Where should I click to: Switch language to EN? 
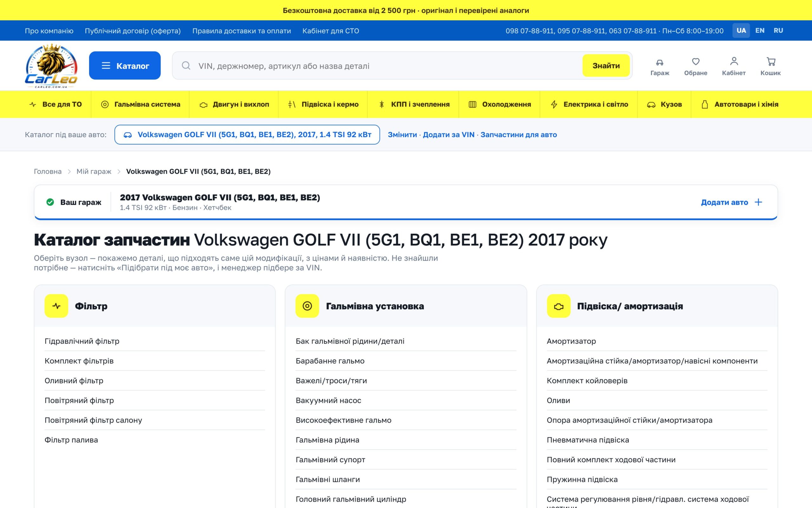click(x=760, y=30)
